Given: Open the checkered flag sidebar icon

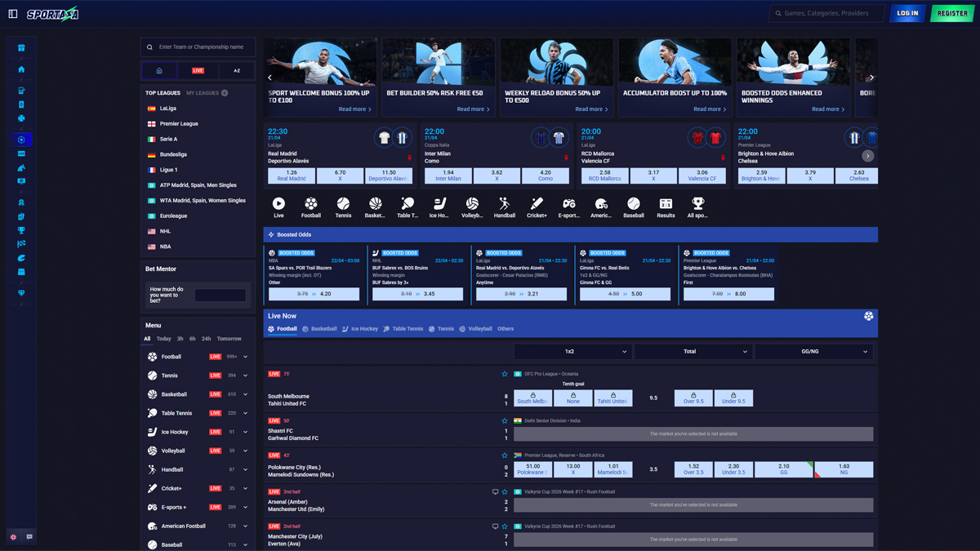Looking at the screenshot, I should tap(21, 244).
